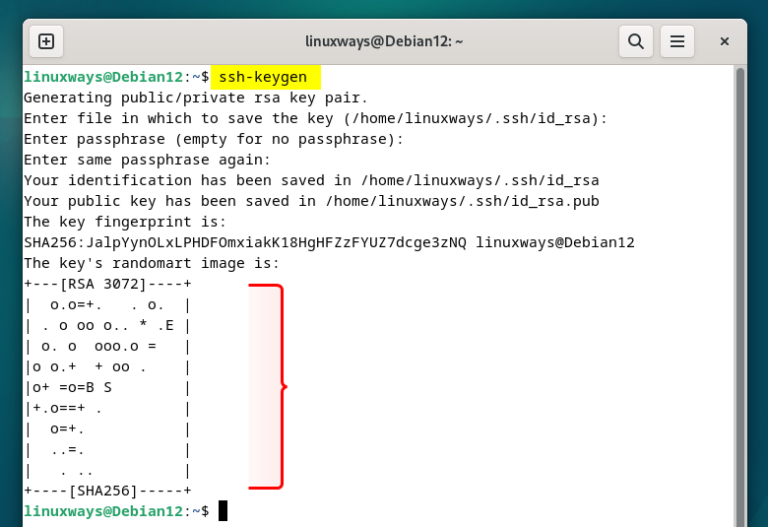Click the search magnifier icon
This screenshot has height=527, width=768.
(x=635, y=42)
